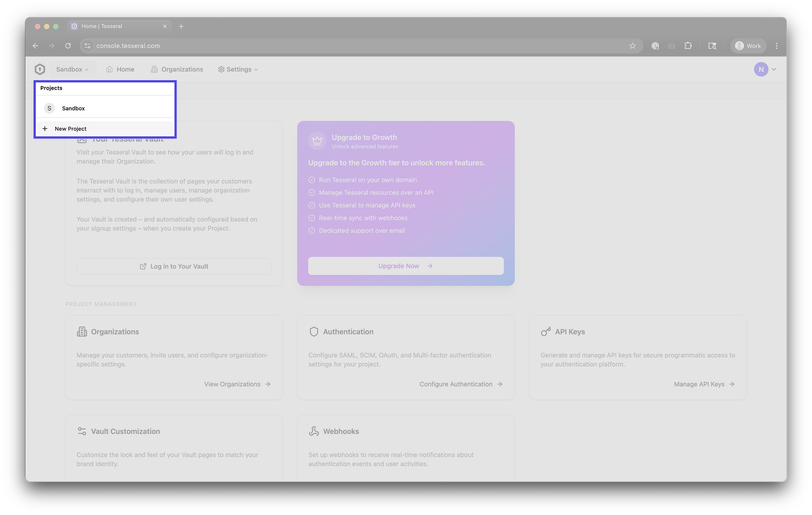Viewport: 812px width, 515px height.
Task: Go to the Home nav item
Action: (120, 69)
